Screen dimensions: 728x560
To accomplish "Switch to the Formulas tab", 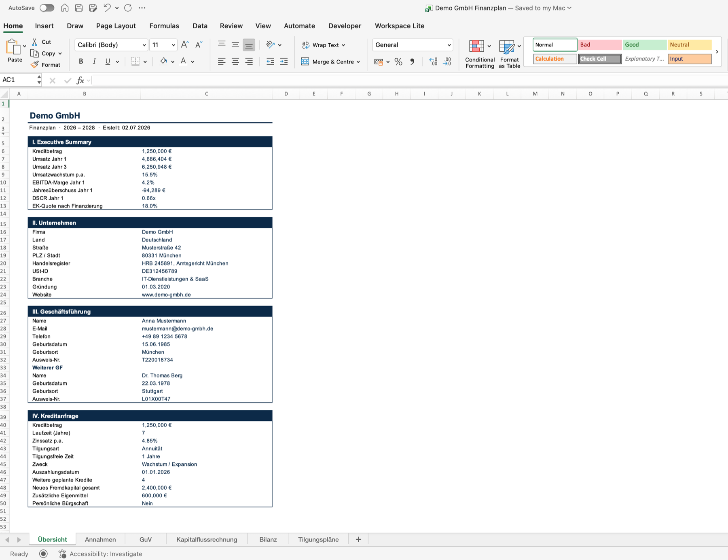I will click(164, 26).
